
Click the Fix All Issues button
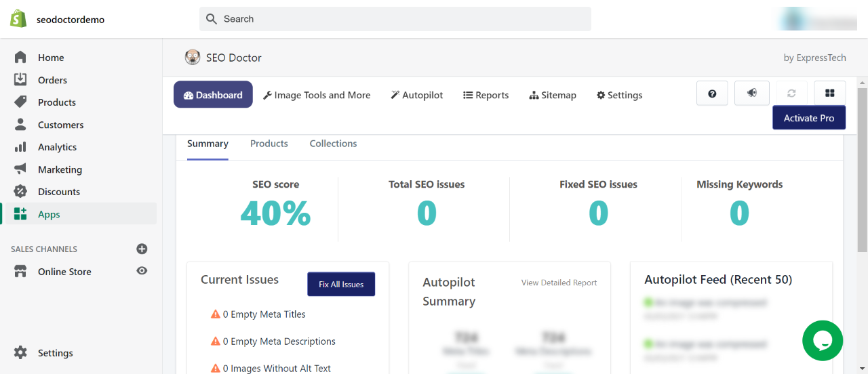click(x=341, y=285)
